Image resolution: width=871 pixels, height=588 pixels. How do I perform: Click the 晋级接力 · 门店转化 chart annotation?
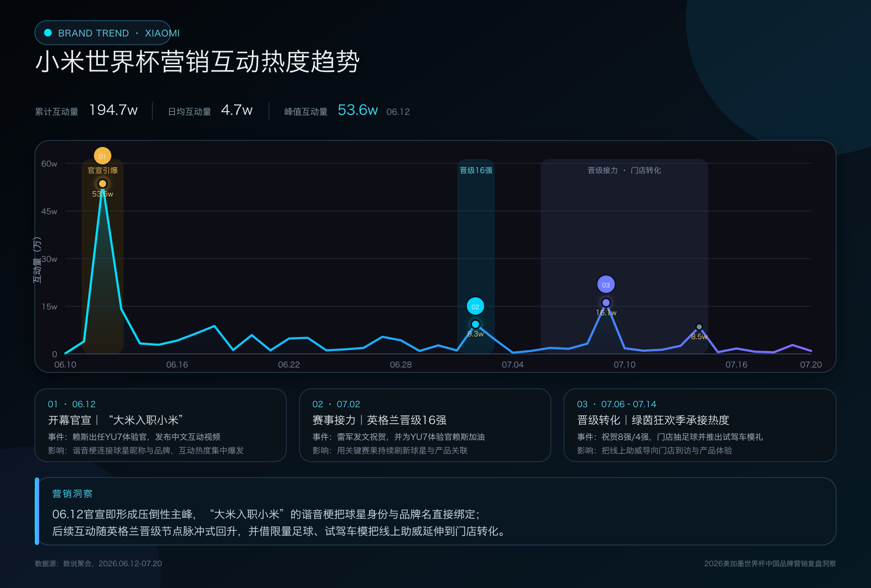[x=624, y=170]
